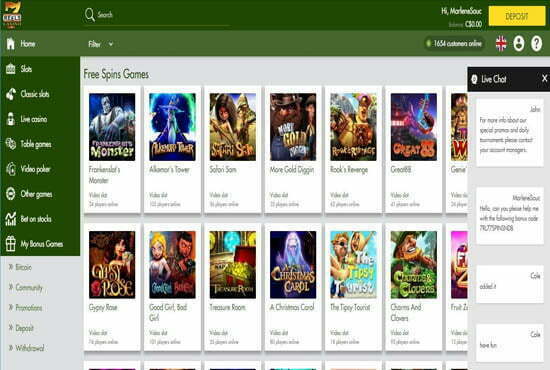The image size is (550, 370).
Task: Click the Hi, MarleneSouc greeting
Action: (x=461, y=12)
